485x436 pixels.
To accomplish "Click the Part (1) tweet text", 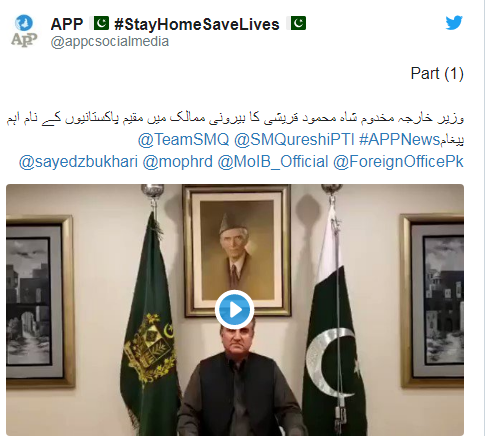I will (x=437, y=73).
